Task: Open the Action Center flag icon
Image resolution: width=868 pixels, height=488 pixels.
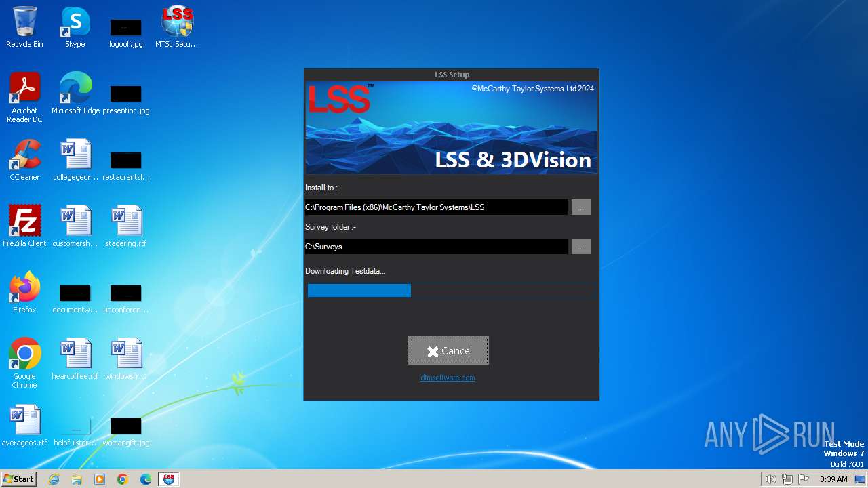Action: [x=804, y=479]
